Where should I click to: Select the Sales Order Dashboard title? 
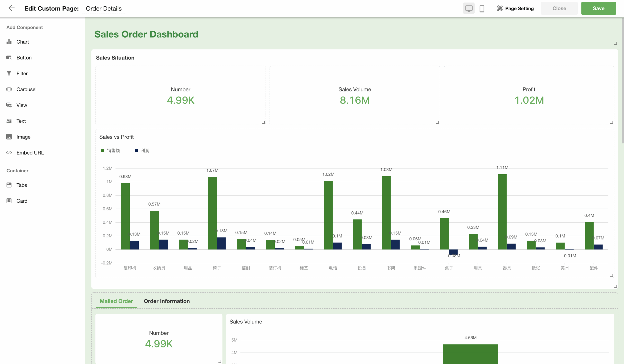(146, 34)
